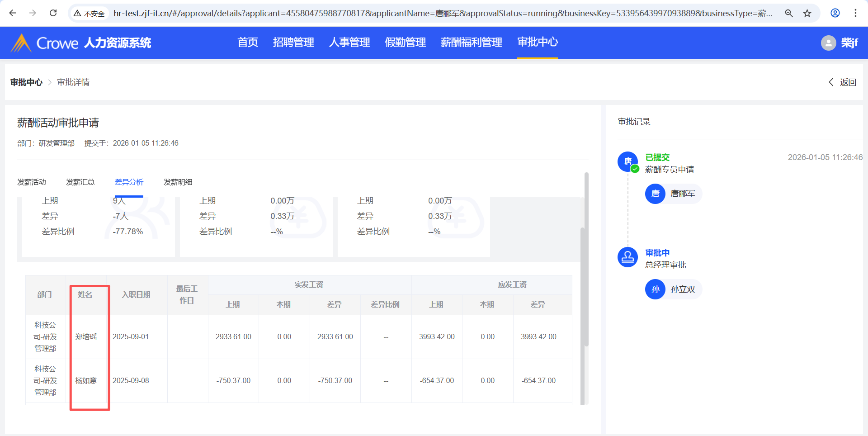Image resolution: width=868 pixels, height=436 pixels.
Task: Bookmark this page with star icon
Action: [x=807, y=13]
